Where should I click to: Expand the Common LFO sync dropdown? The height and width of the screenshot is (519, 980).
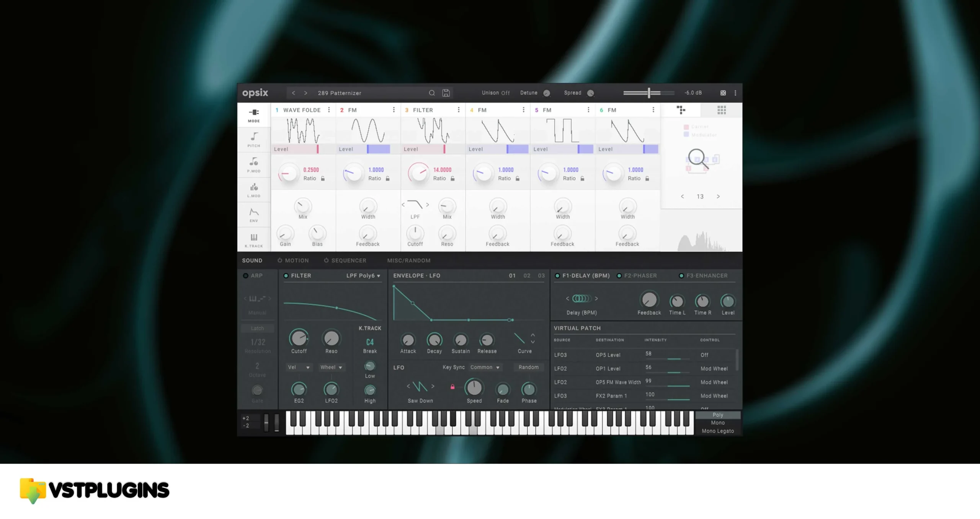coord(484,367)
